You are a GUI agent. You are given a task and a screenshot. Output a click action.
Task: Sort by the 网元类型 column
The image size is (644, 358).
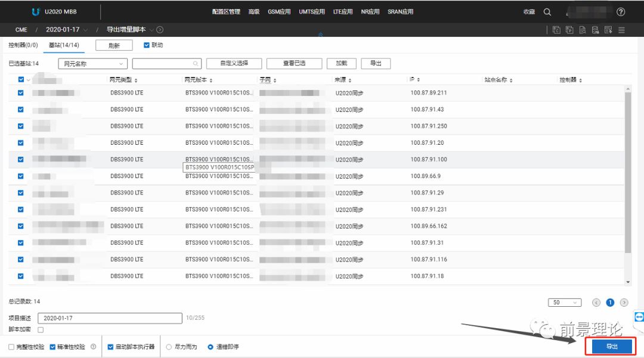[136, 80]
